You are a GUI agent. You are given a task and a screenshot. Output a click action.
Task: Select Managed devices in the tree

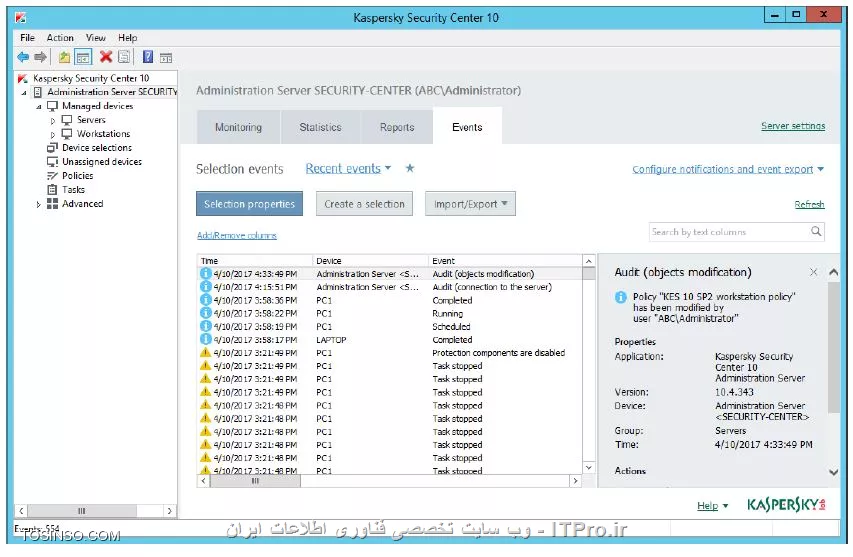(x=97, y=106)
